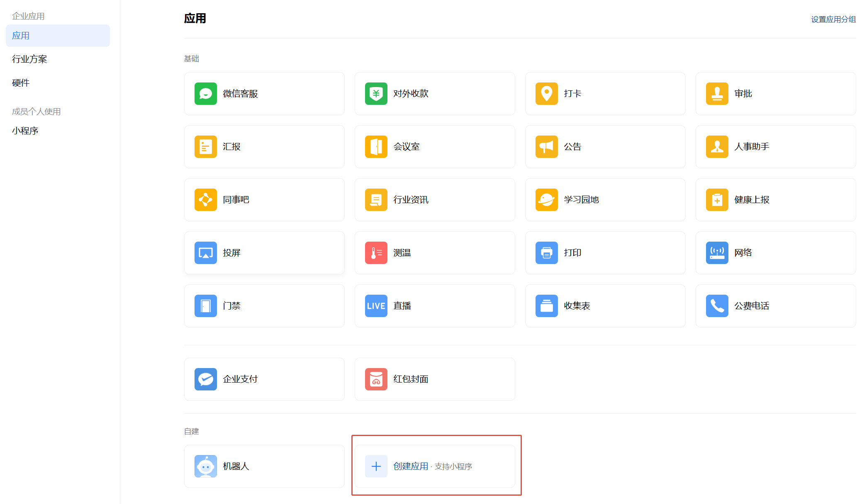Click 设置应用分组 link
The height and width of the screenshot is (504, 862).
[x=833, y=19]
